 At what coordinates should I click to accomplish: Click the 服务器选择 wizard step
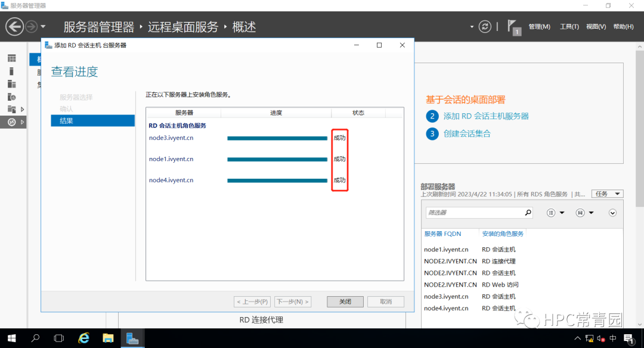(76, 97)
